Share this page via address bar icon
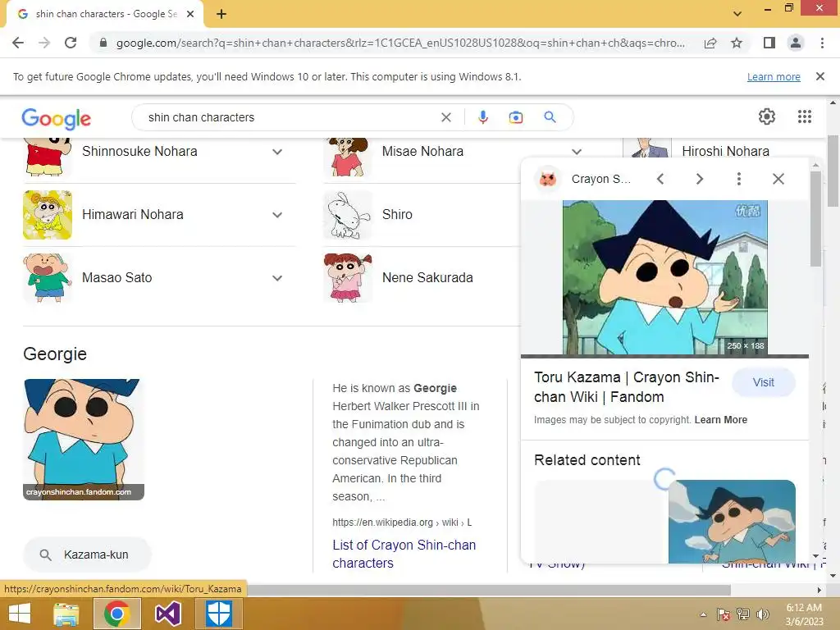 (710, 43)
